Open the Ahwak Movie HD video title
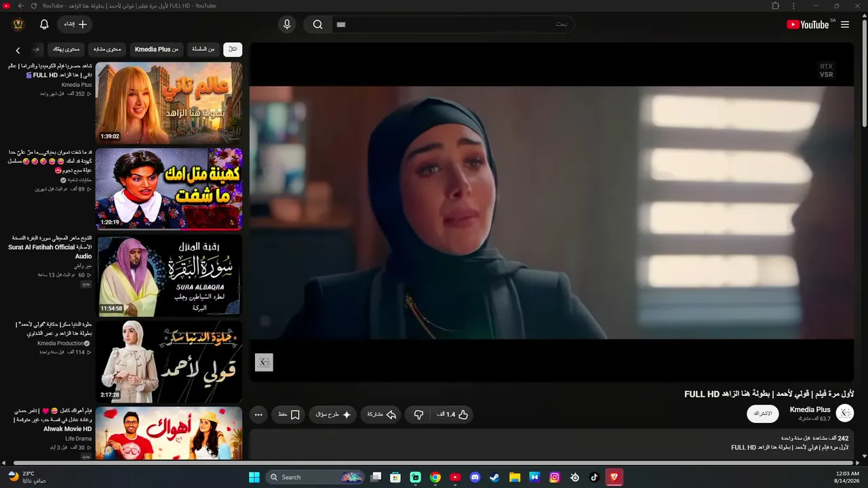The width and height of the screenshot is (868, 488). (52, 420)
